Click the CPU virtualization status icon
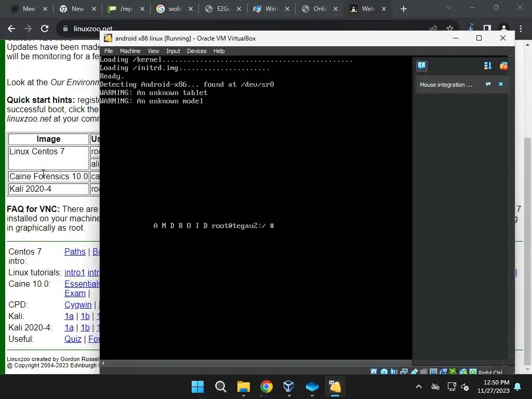This screenshot has width=532, height=399. pyautogui.click(x=453, y=372)
